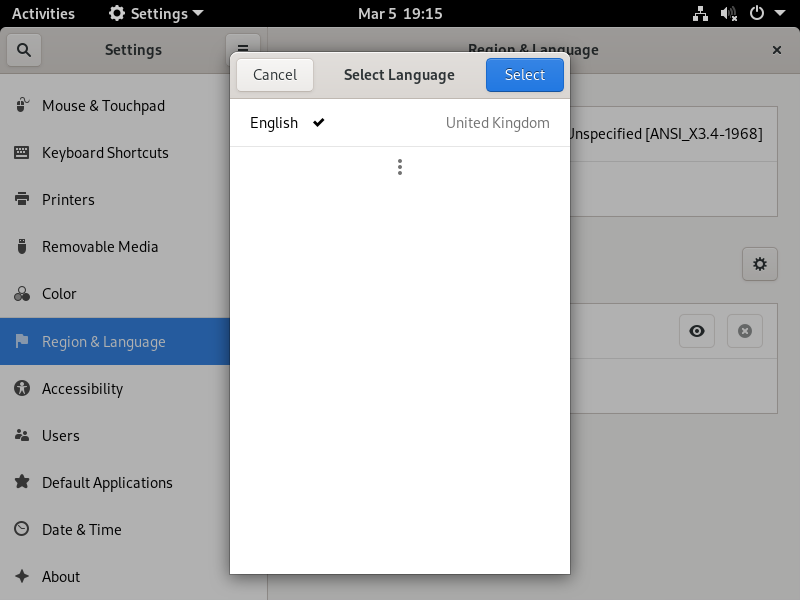The width and height of the screenshot is (800, 600).
Task: Open Keyboard Shortcuts settings
Action: (x=100, y=152)
